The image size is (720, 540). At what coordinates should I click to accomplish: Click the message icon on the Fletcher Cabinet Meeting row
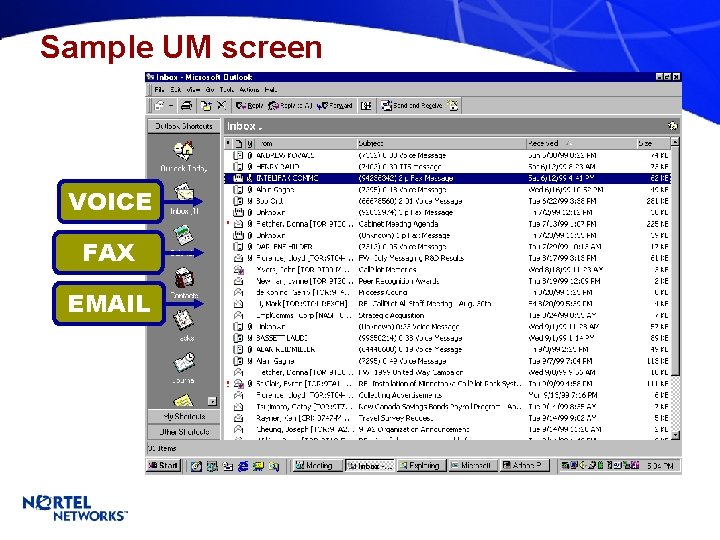pos(238,224)
